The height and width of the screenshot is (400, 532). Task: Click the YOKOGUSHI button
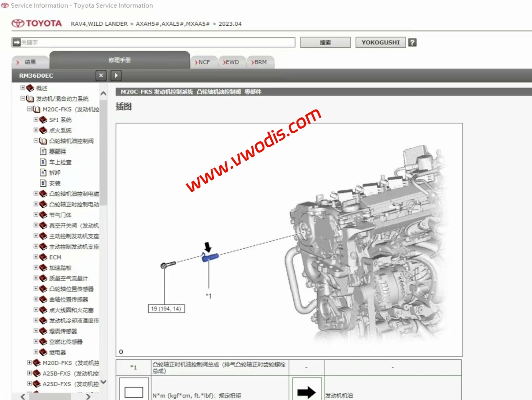[380, 42]
